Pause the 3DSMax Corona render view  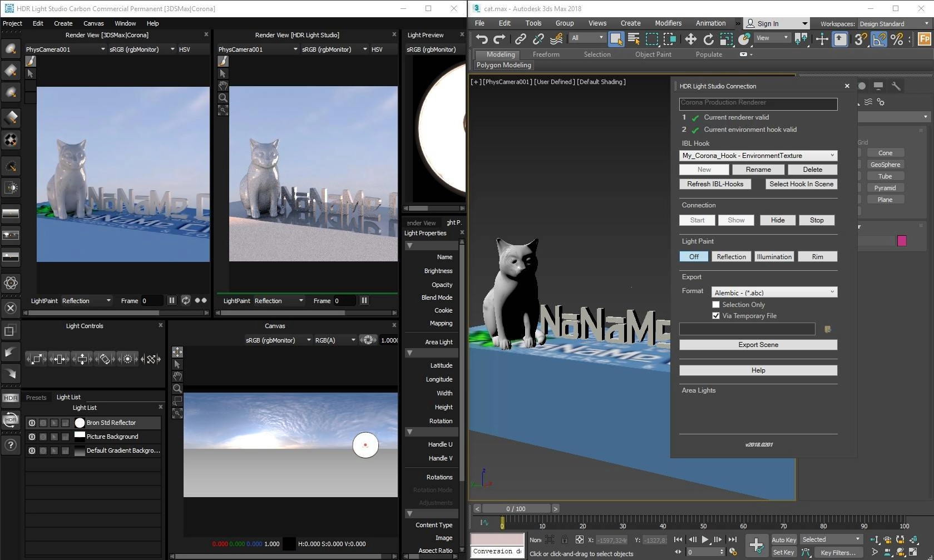click(172, 300)
